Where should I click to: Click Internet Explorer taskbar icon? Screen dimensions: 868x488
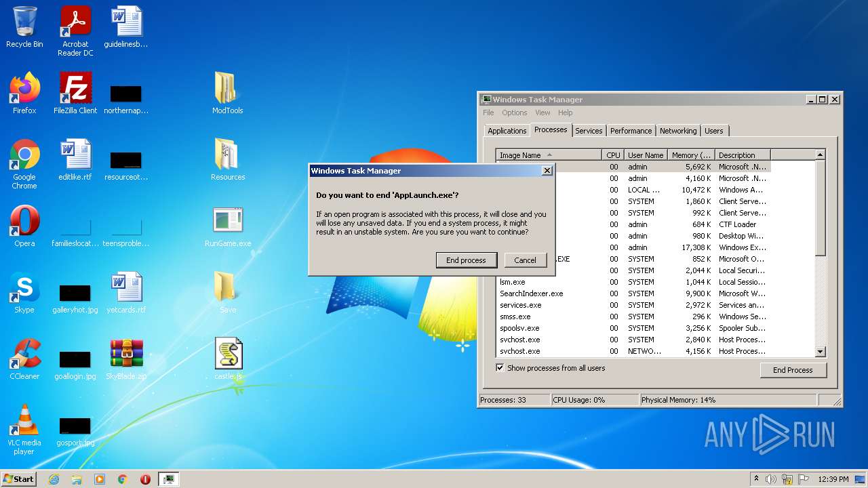54,479
